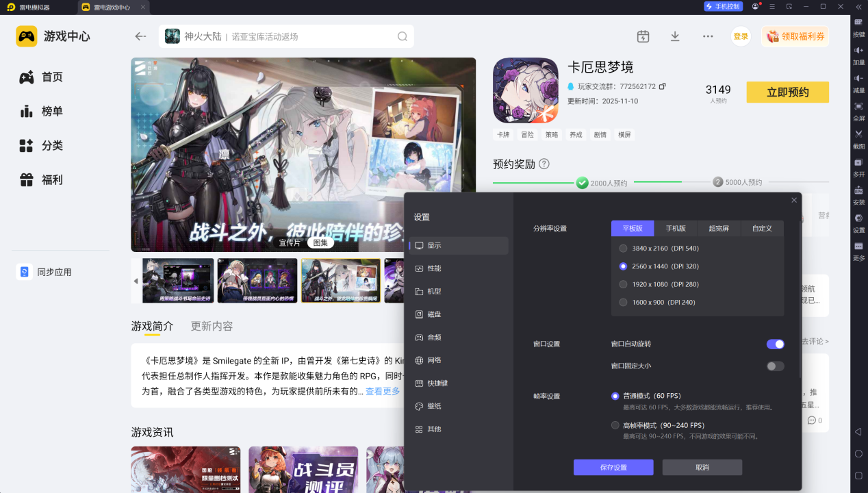Open the user account icon in title bar
Screen dimensions: 868x493
(x=755, y=6)
